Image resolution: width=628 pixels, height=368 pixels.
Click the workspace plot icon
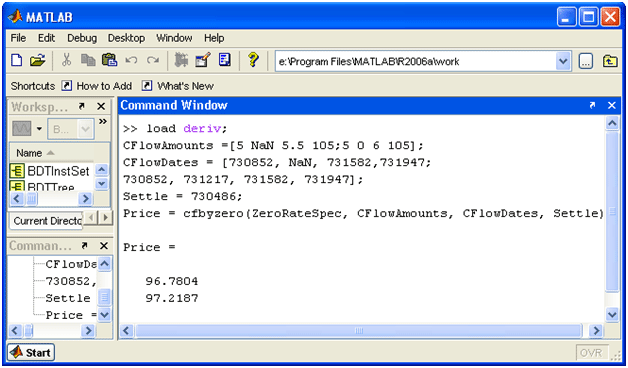[x=22, y=129]
